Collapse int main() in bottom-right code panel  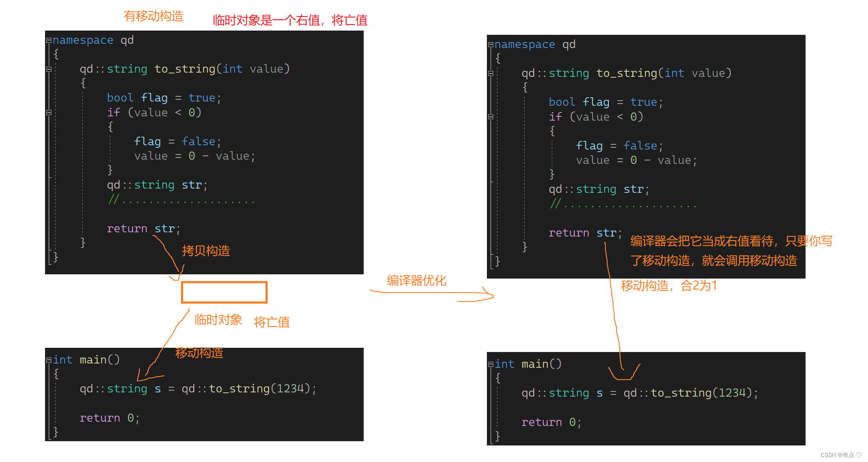490,364
